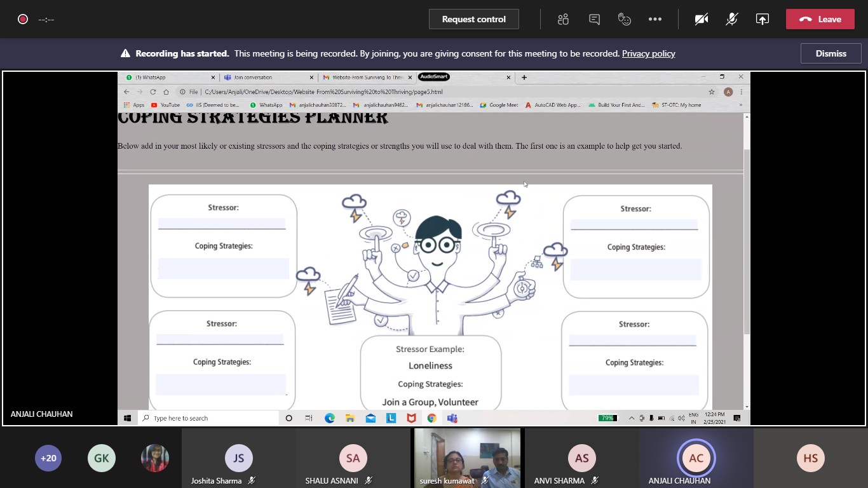This screenshot has height=488, width=868.
Task: Click Joshita Sharma's participant tile
Action: [x=238, y=459]
